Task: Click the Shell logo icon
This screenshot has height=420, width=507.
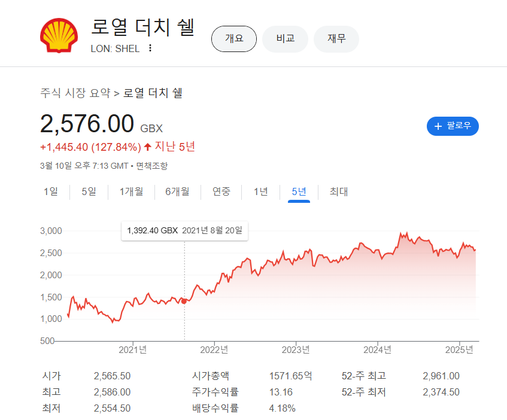Action: 59,35
